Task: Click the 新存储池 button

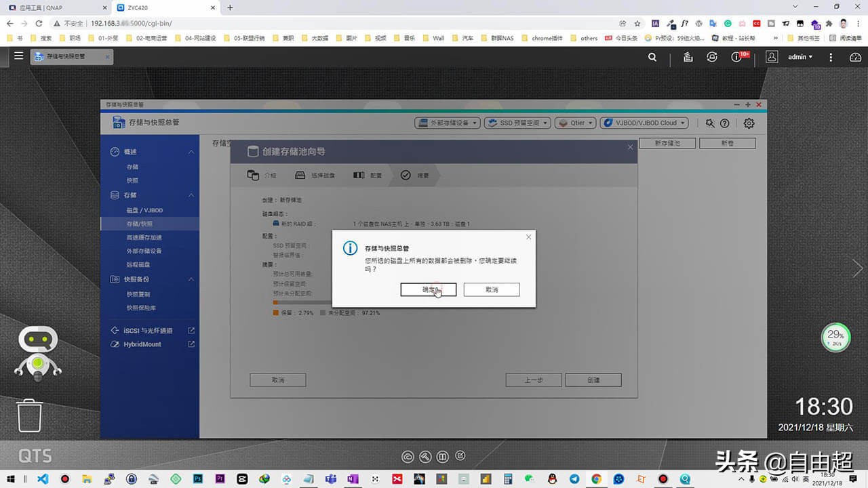Action: coord(667,143)
